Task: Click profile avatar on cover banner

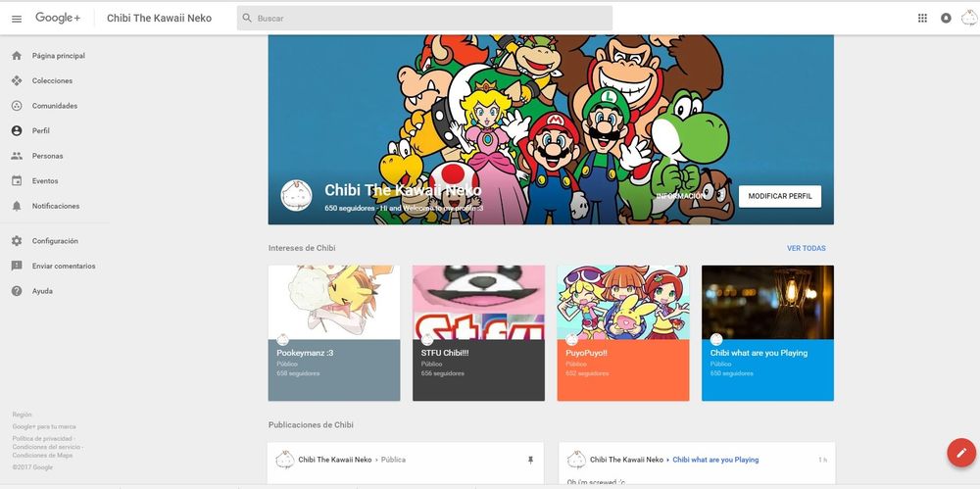Action: click(296, 195)
